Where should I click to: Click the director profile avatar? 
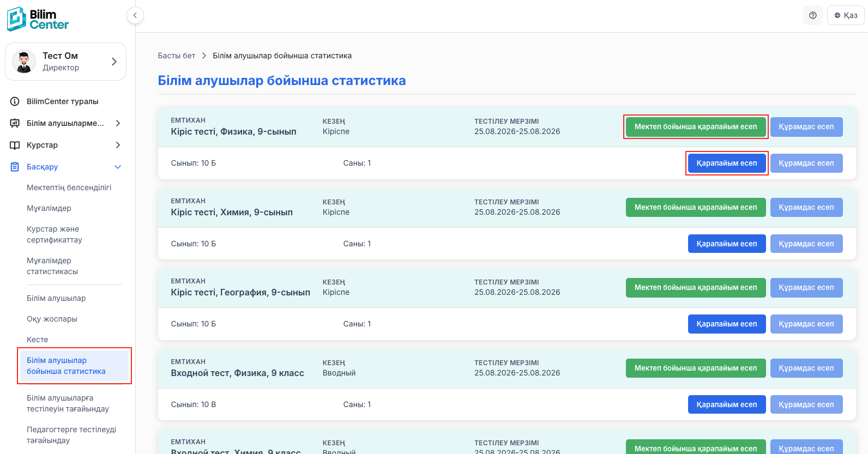pos(24,62)
